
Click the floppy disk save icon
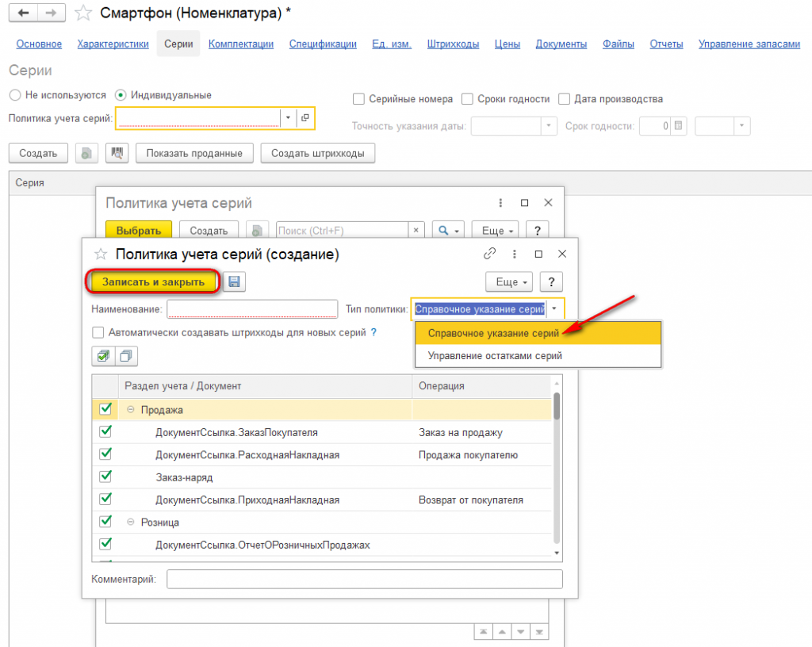tap(234, 282)
